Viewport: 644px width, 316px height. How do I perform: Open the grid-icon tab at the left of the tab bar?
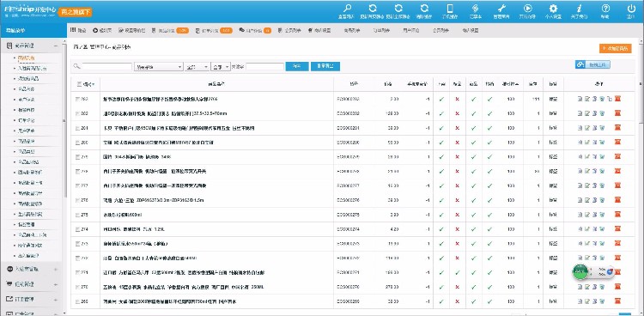(78, 30)
